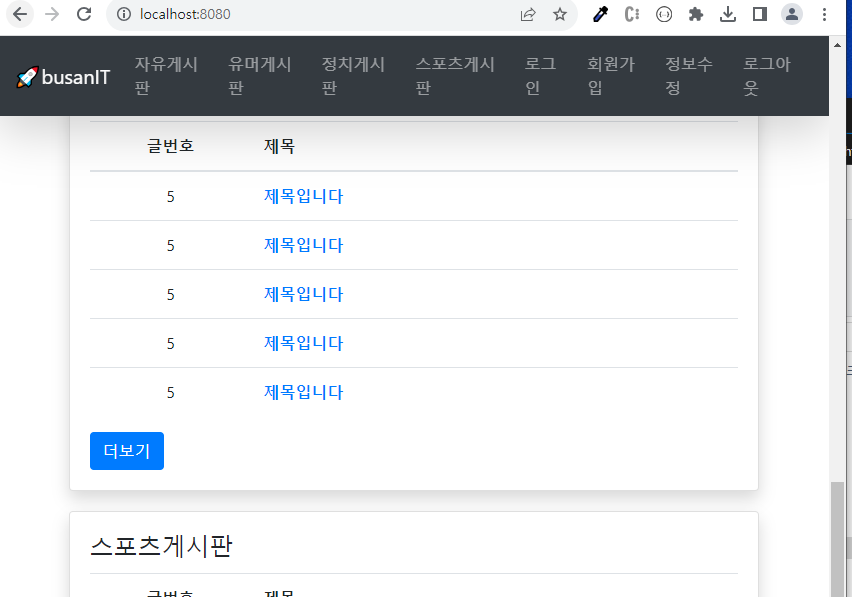Click the 글번호 column header
Viewport: 852px width, 597px height.
coord(170,146)
